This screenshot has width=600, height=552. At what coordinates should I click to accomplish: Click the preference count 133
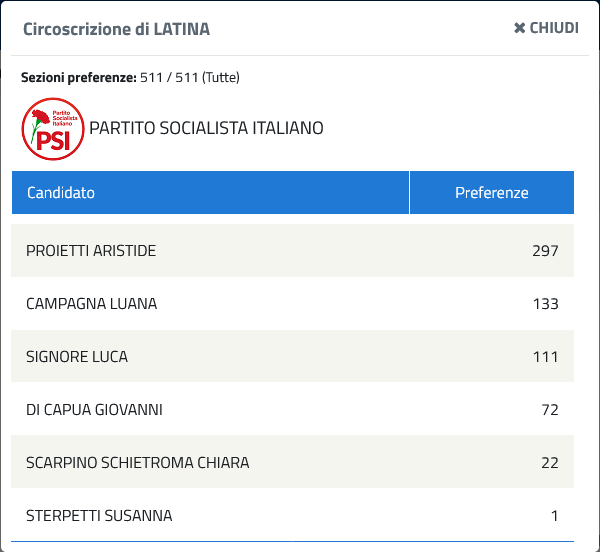546,304
